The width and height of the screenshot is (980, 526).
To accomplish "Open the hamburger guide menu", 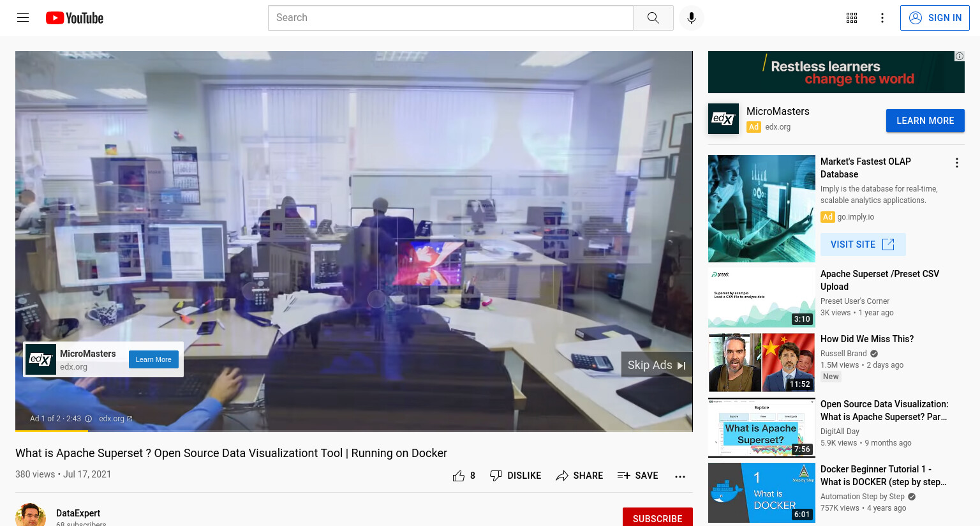I will [x=23, y=18].
